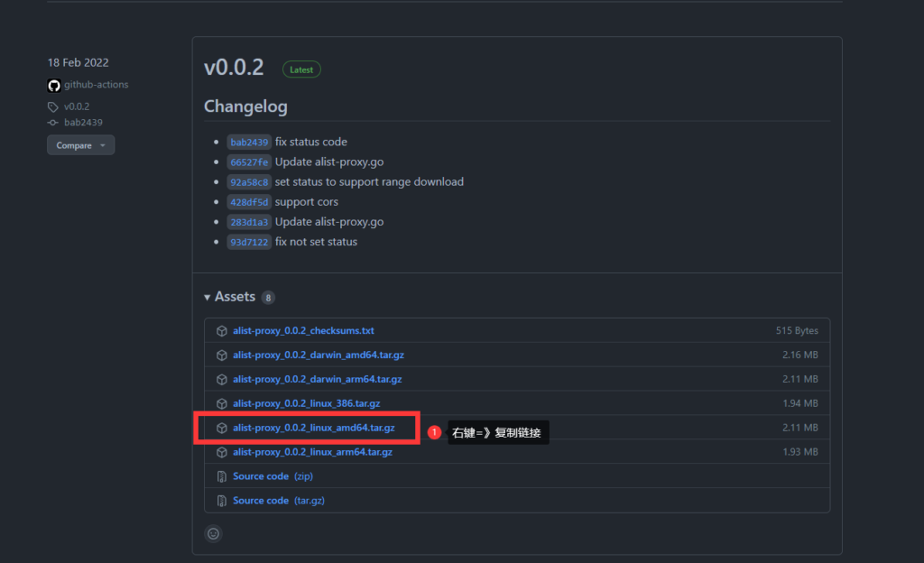The width and height of the screenshot is (924, 563).
Task: Click 'set status to support range download' text
Action: (x=369, y=182)
